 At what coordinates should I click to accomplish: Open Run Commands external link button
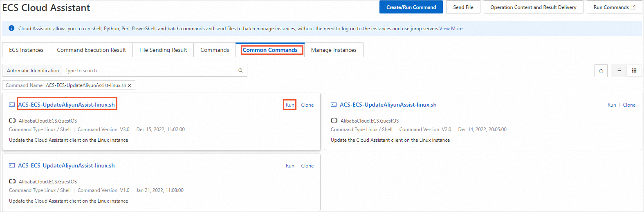614,7
